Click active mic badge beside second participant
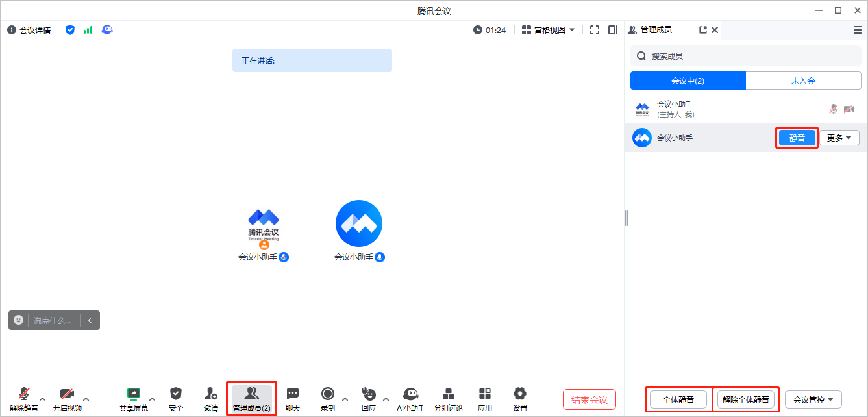Image resolution: width=868 pixels, height=417 pixels. [x=380, y=257]
